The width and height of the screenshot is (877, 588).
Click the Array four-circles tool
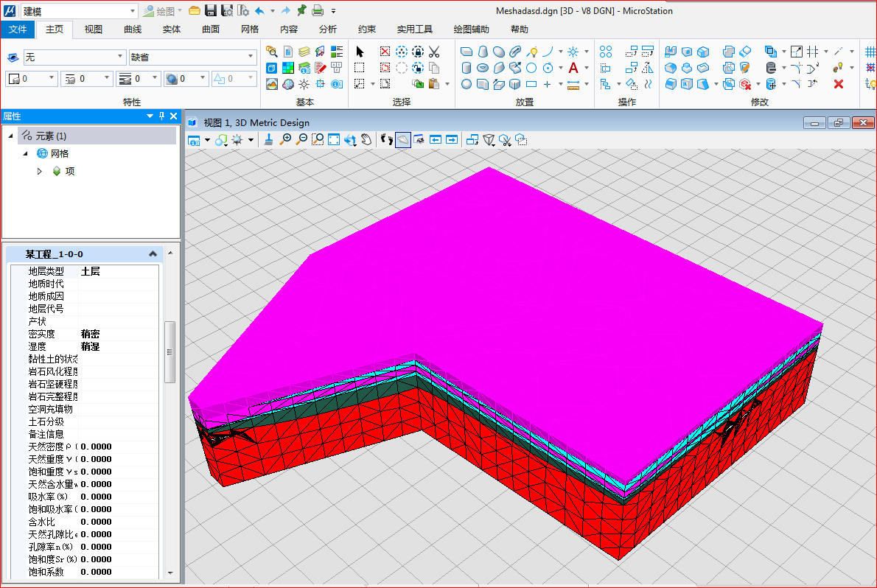pos(606,52)
